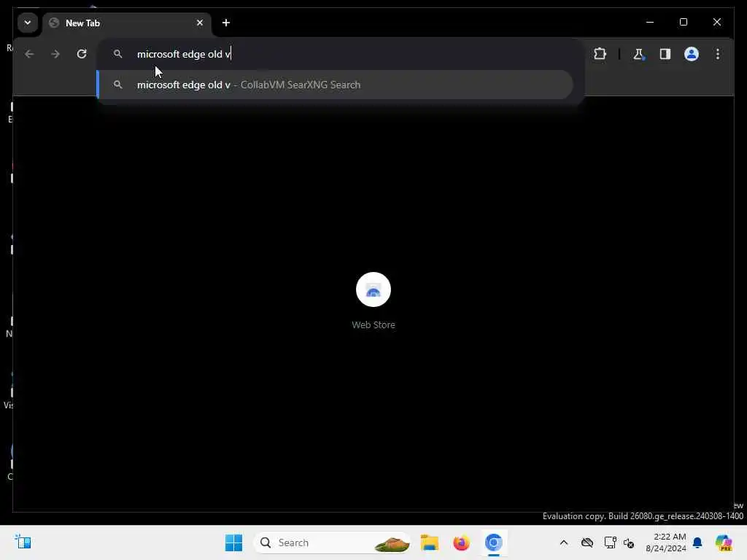Open a new tab with plus button
The height and width of the screenshot is (560, 747).
(226, 23)
